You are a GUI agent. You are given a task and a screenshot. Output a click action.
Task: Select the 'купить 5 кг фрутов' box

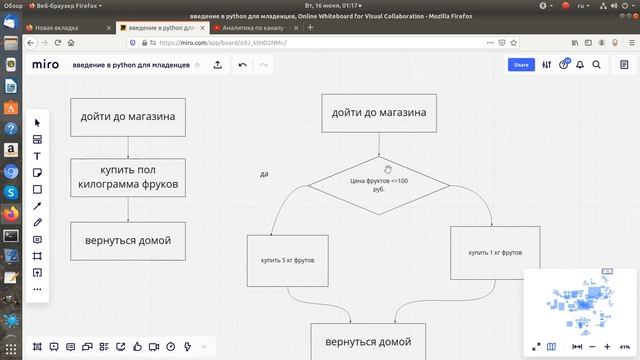point(288,260)
